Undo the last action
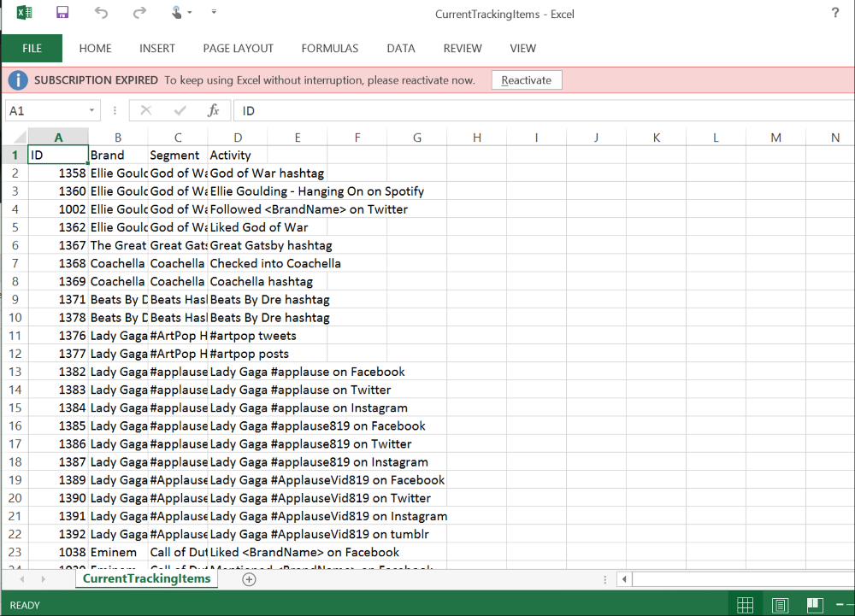 point(101,12)
